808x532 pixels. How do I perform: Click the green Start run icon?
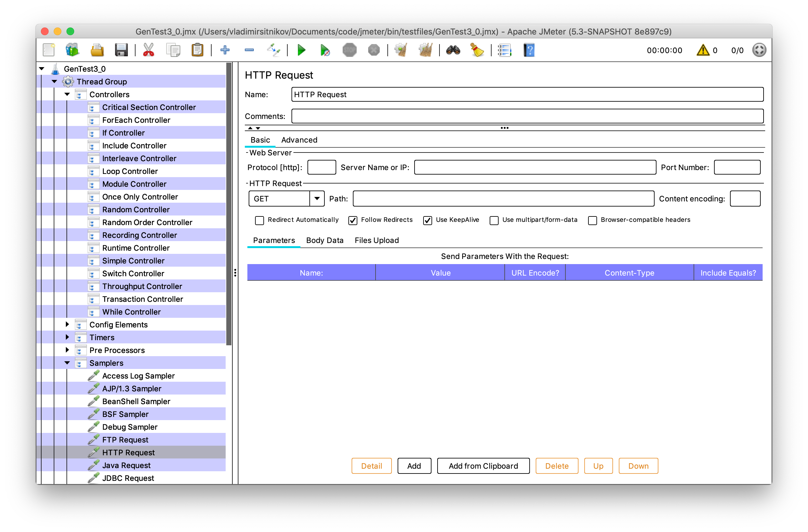[x=301, y=50]
